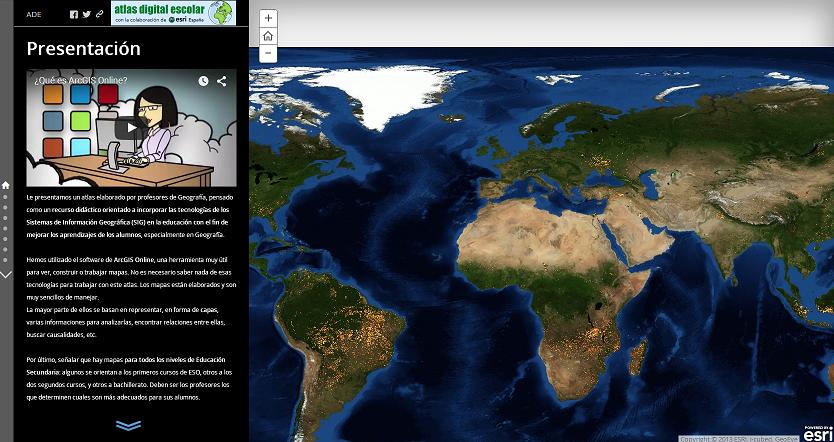Play the ArcGIS Online video
Screen dimensions: 834x442
coord(131,128)
